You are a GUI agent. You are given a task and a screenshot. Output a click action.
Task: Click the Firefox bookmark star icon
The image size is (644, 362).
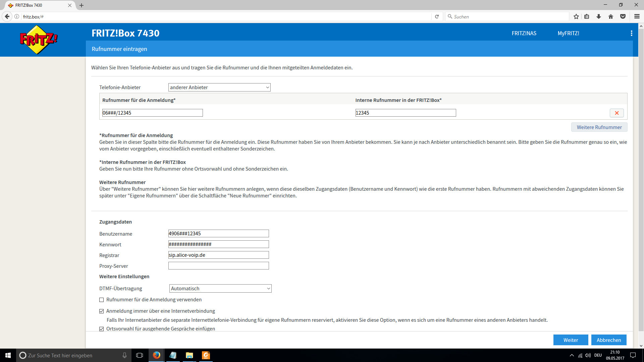[576, 16]
